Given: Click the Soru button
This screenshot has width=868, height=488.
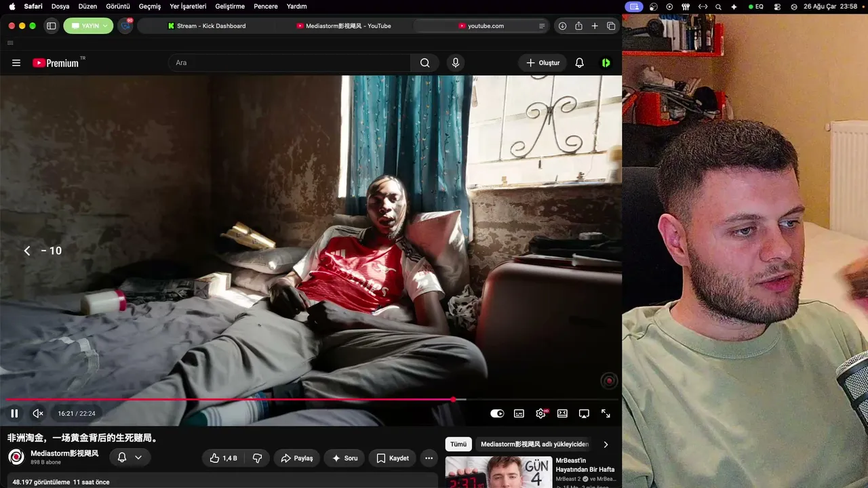Looking at the screenshot, I should click(x=344, y=458).
